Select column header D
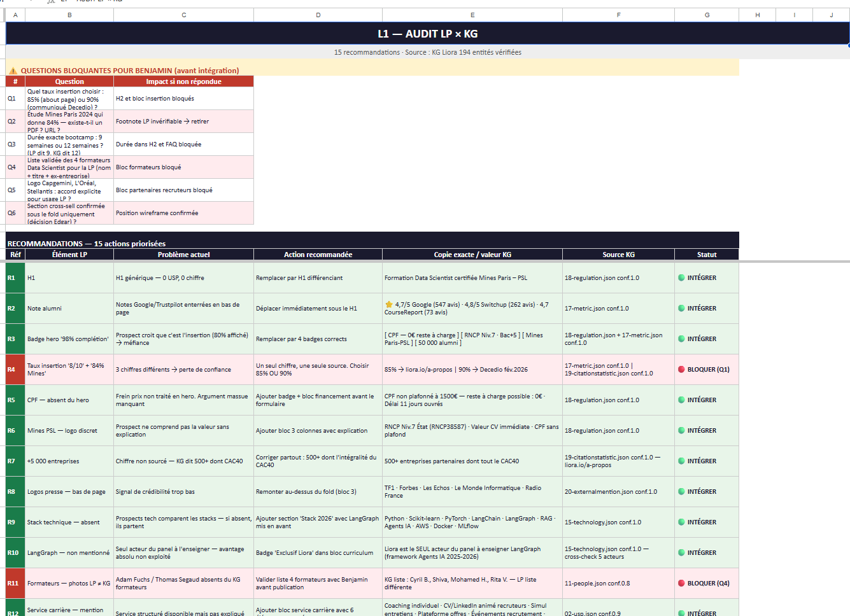 click(x=318, y=15)
